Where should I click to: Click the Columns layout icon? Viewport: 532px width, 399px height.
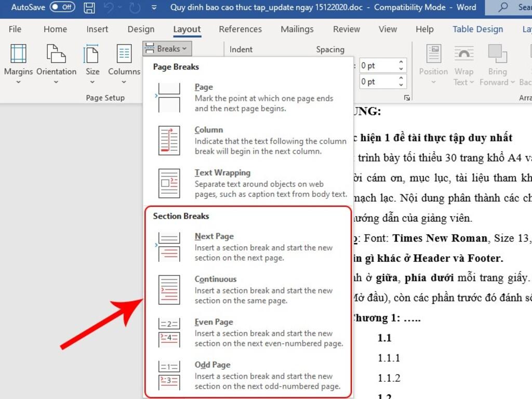pyautogui.click(x=124, y=54)
